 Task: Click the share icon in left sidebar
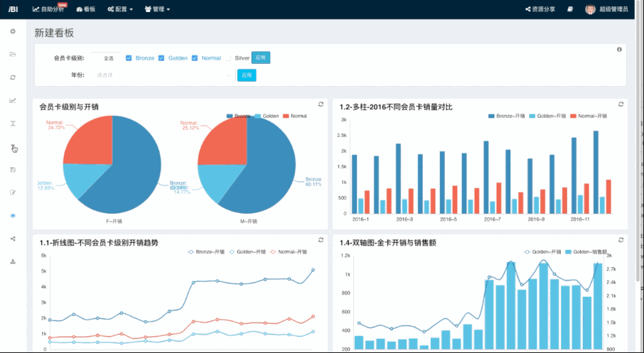coord(13,238)
